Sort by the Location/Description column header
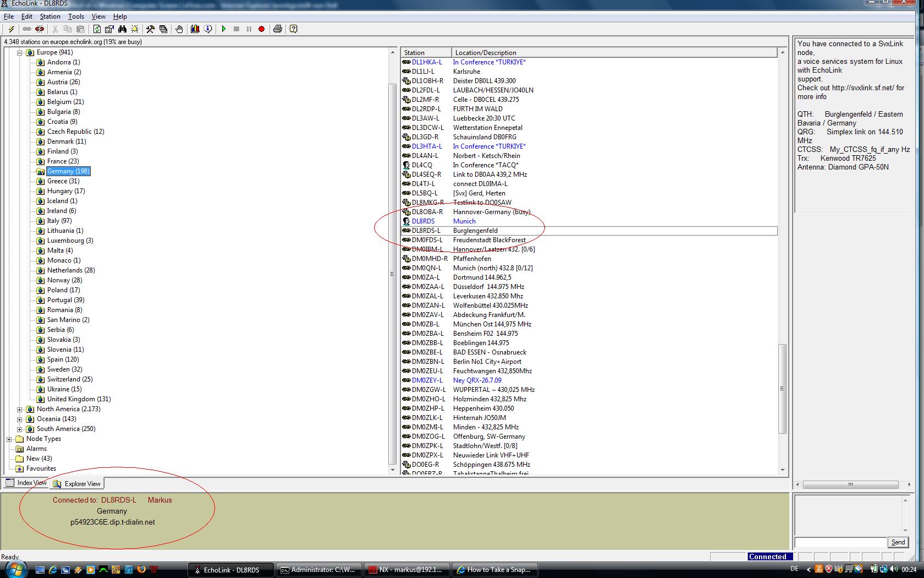 615,52
